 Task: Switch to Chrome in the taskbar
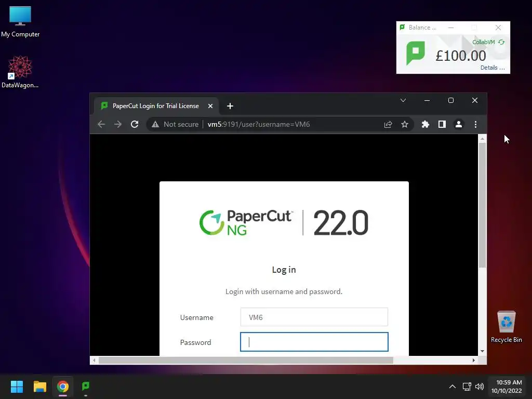(63, 387)
